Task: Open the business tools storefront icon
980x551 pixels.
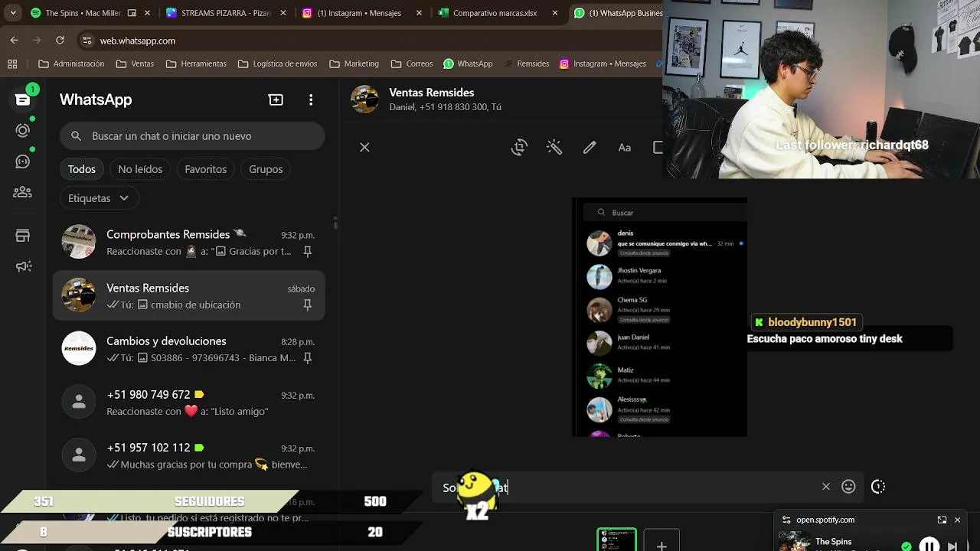Action: [x=22, y=236]
